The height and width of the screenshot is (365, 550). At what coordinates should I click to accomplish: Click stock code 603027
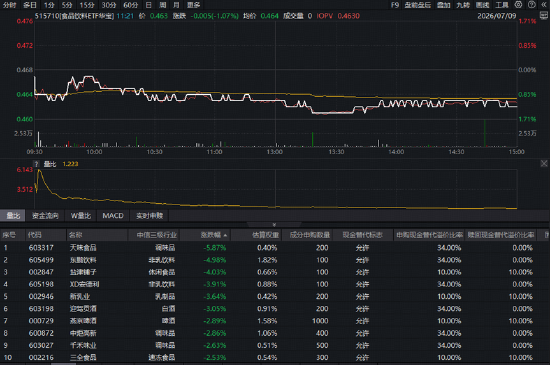[41, 345]
